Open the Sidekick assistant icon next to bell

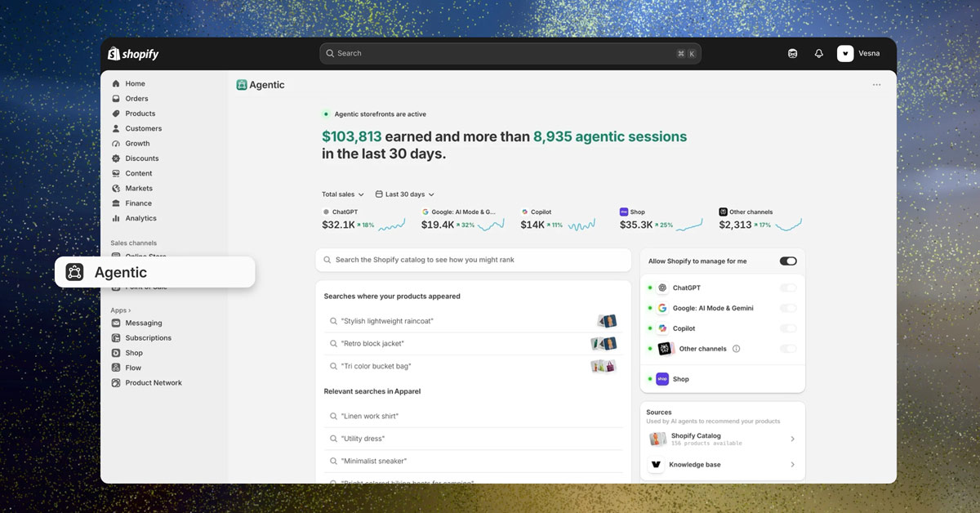[792, 54]
